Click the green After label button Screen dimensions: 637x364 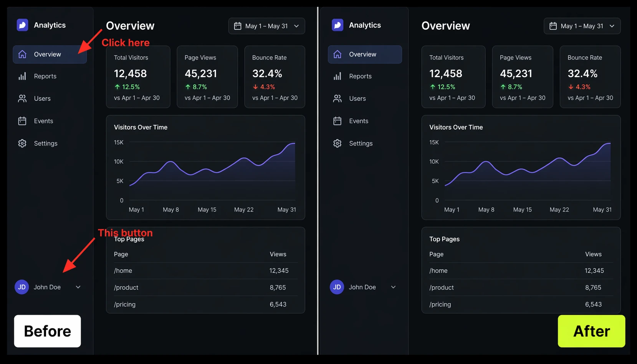(x=591, y=331)
